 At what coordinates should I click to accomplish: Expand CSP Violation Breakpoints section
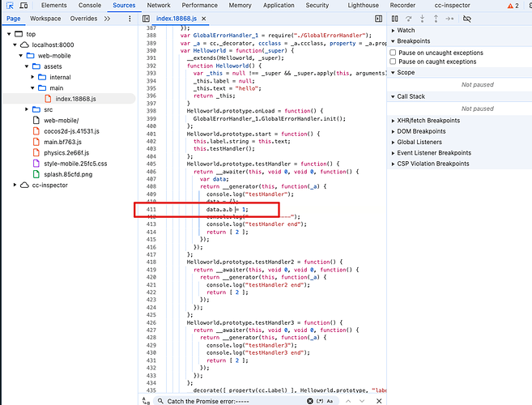[394, 164]
